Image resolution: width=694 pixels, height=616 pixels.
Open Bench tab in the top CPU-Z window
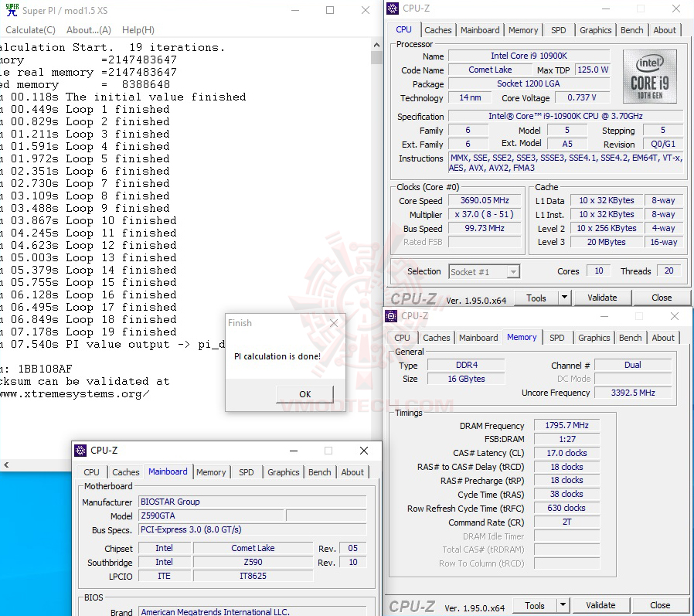point(631,30)
